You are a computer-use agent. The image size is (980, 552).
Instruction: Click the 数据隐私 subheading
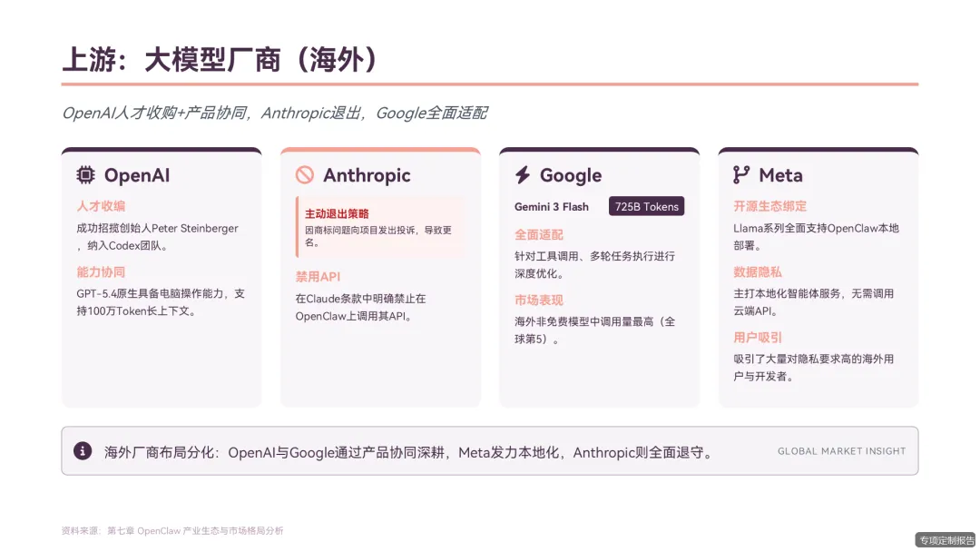coord(758,272)
